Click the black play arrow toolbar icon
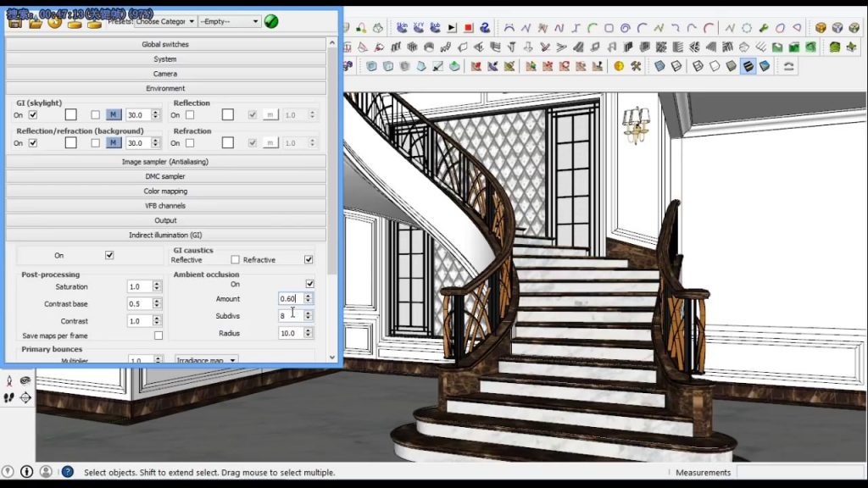Screen dimensions: 868x488 coord(452,27)
